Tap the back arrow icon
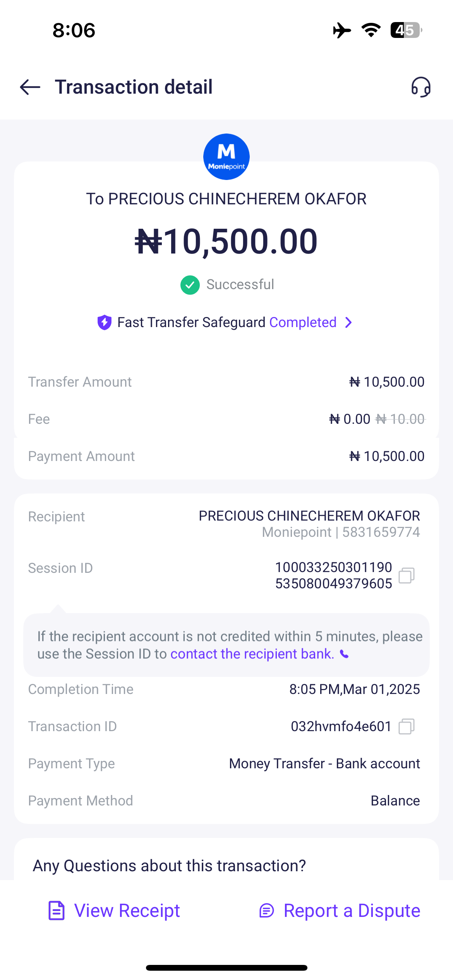This screenshot has height=980, width=453. pyautogui.click(x=30, y=87)
